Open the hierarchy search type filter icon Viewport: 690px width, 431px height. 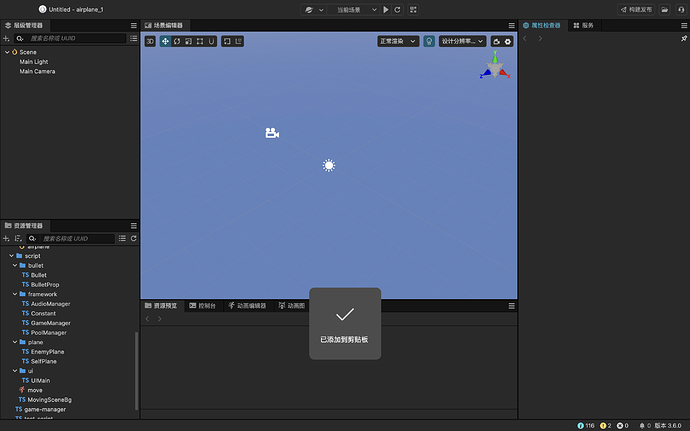(19, 38)
